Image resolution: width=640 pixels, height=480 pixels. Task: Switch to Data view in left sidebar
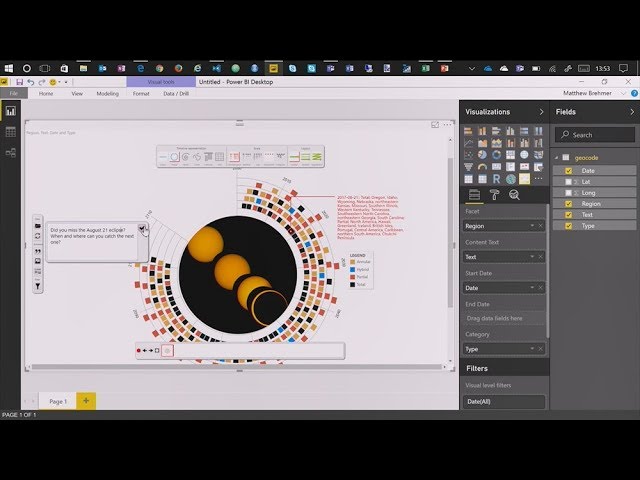11,132
